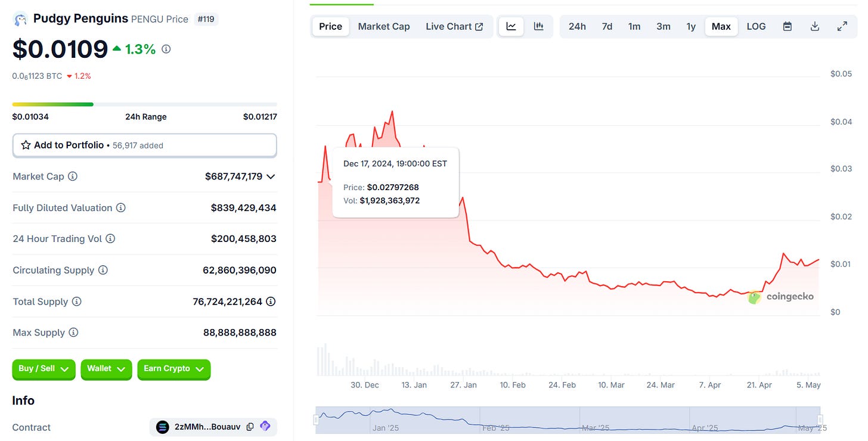
Task: Click info icon next to total supply value
Action: click(x=271, y=302)
